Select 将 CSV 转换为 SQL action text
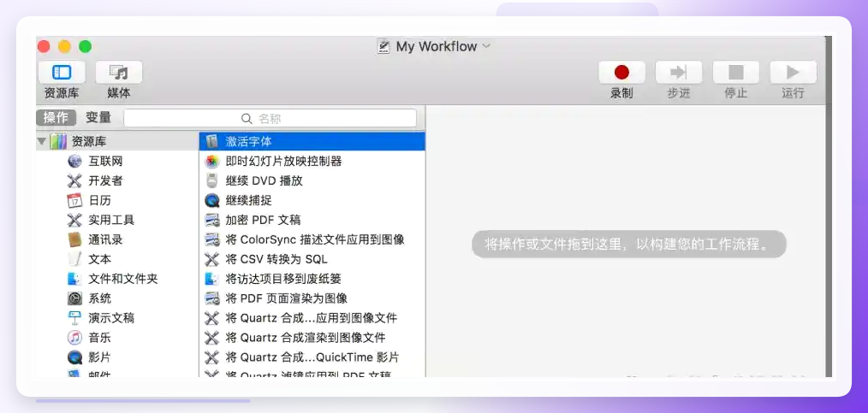 (x=276, y=259)
